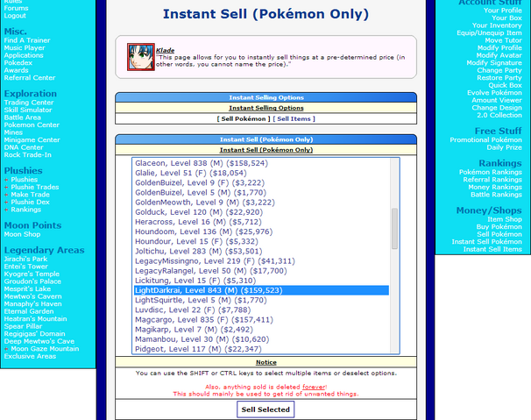Open Instant Sell Pokémon sidebar link

[486, 242]
